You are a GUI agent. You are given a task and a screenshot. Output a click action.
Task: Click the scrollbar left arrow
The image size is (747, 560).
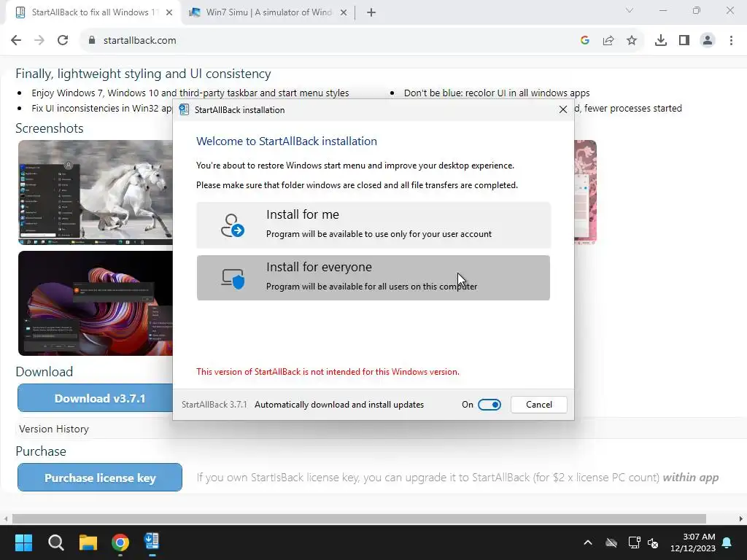(x=5, y=518)
